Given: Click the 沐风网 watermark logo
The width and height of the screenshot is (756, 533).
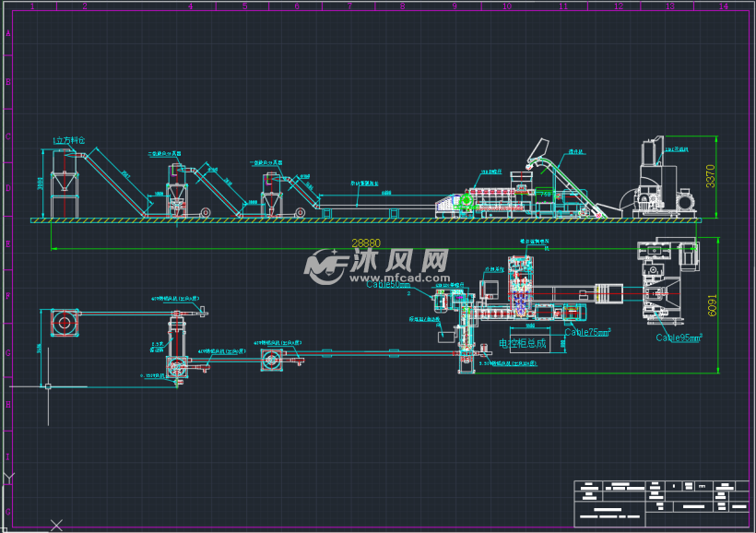Looking at the screenshot, I should tap(377, 266).
